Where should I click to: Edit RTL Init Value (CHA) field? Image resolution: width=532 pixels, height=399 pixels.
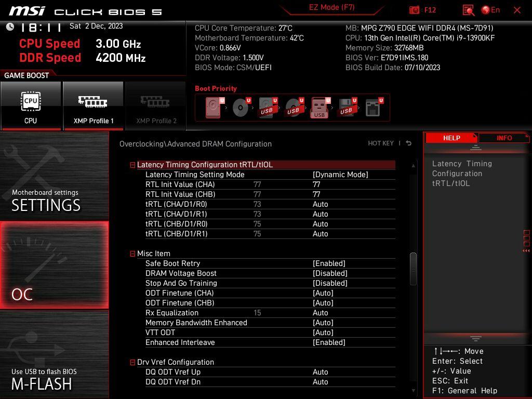tap(316, 184)
